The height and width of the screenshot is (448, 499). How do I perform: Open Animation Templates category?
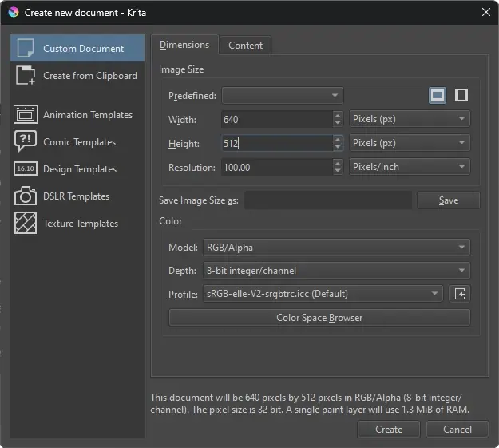(x=87, y=115)
